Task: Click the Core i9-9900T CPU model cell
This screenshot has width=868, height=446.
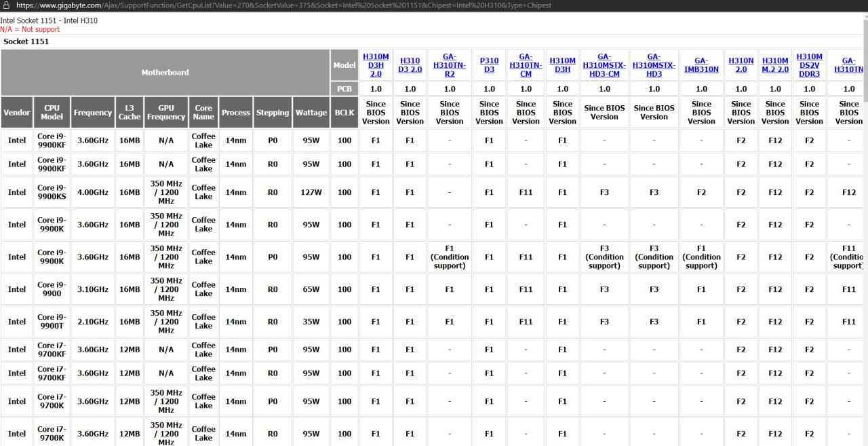Action: [52, 322]
